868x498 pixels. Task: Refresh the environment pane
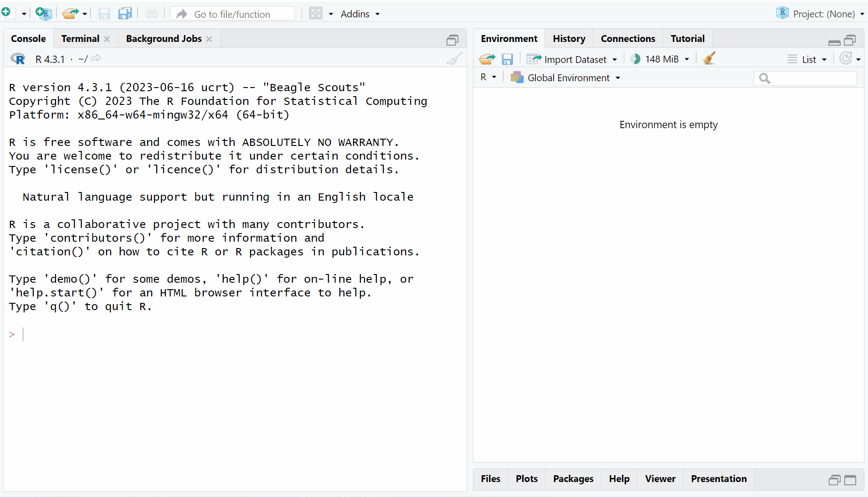846,59
